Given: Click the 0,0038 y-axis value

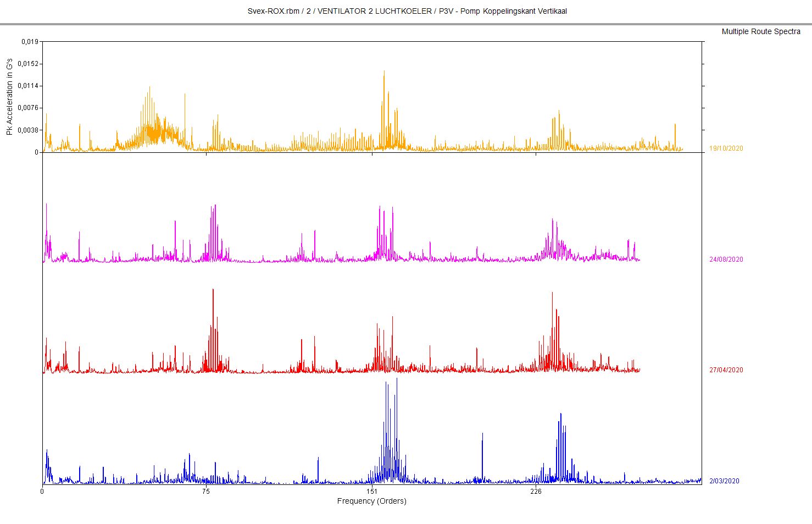Looking at the screenshot, I should [28, 130].
